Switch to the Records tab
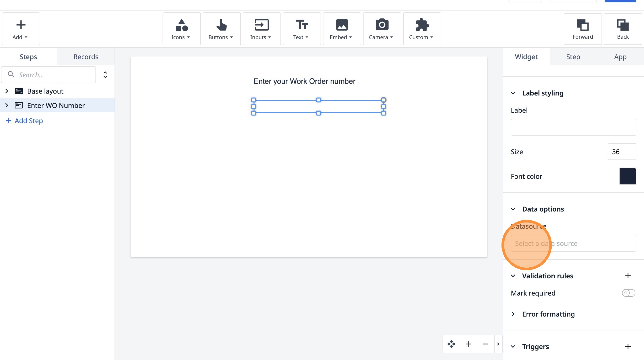Screen dimensions: 644x360 coord(86,57)
